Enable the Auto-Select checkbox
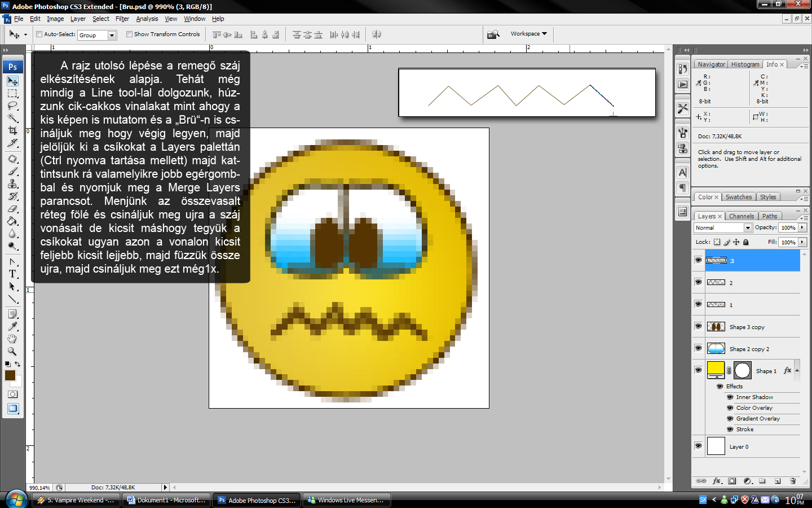The width and height of the screenshot is (812, 508). [39, 34]
